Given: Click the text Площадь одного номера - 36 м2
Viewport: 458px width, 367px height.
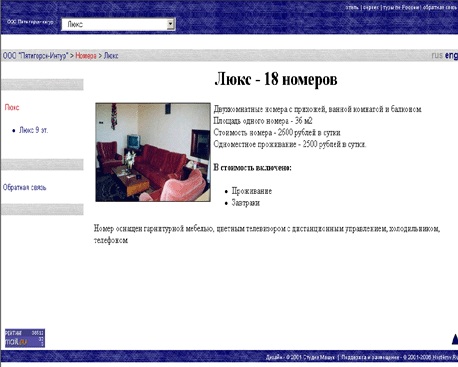Looking at the screenshot, I should click(263, 121).
